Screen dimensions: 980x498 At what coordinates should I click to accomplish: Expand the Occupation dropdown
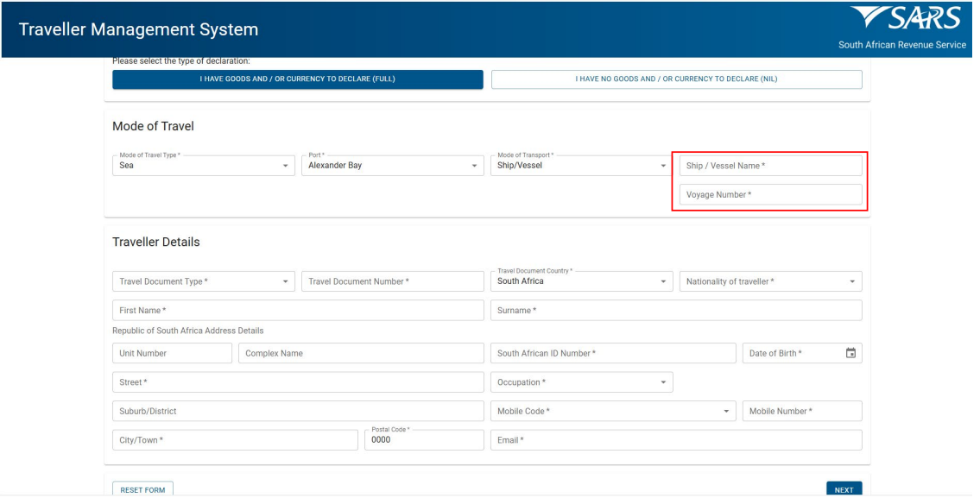(580, 382)
